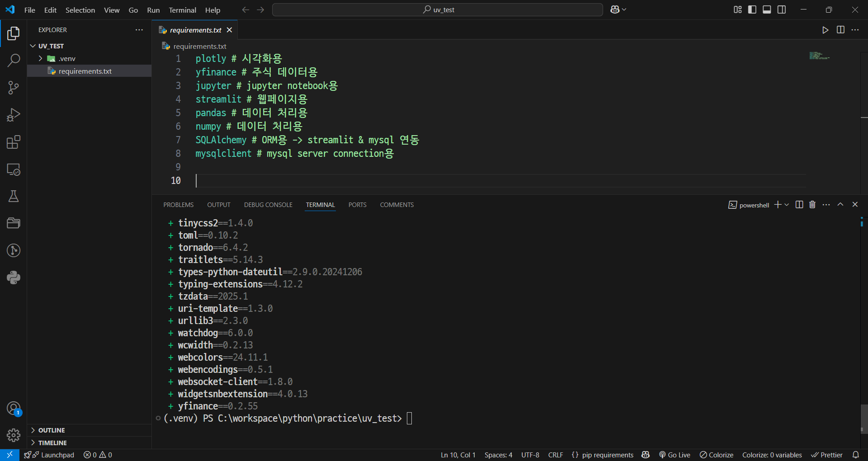Screen dimensions: 868x461
Task: Open the File menu
Action: point(30,10)
